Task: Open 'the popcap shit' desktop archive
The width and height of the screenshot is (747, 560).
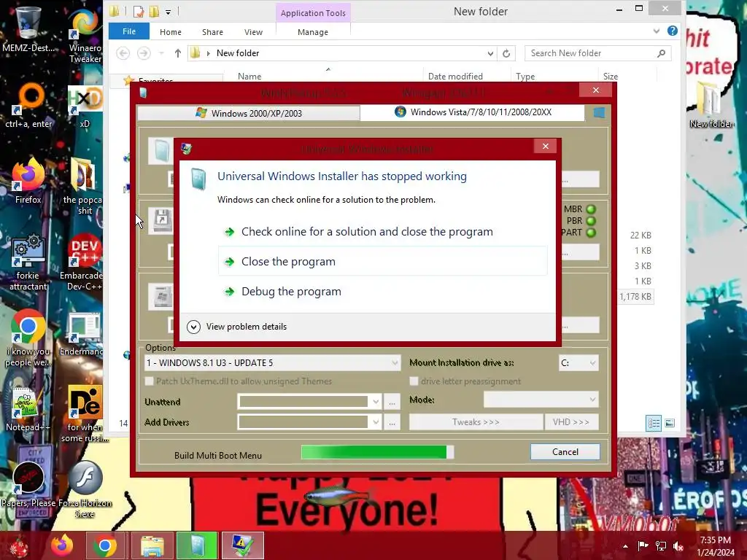Action: [x=83, y=187]
